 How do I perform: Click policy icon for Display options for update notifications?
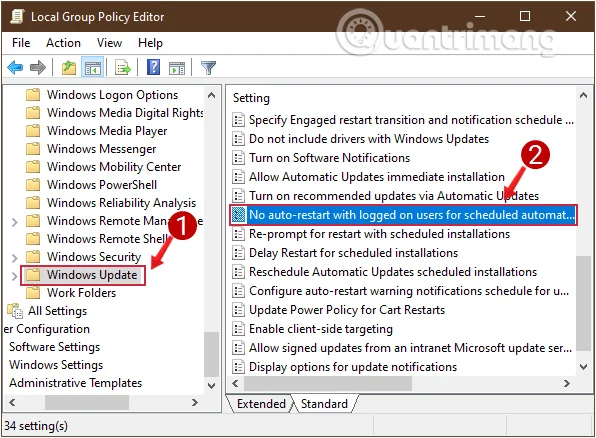(238, 367)
